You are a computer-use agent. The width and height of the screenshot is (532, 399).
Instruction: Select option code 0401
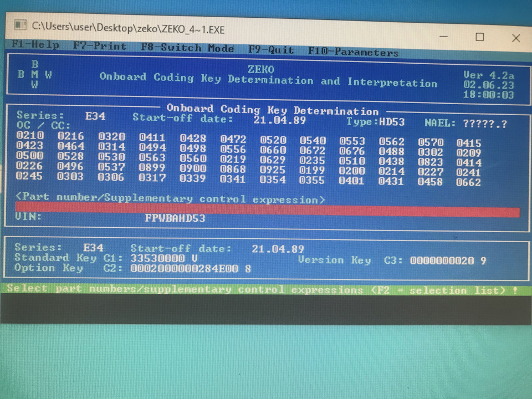[x=351, y=181]
